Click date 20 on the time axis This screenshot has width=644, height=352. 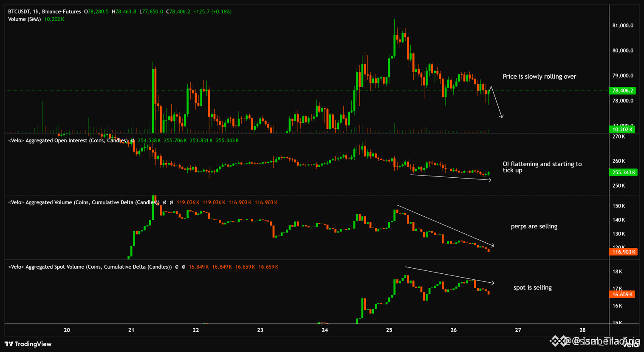pos(67,330)
